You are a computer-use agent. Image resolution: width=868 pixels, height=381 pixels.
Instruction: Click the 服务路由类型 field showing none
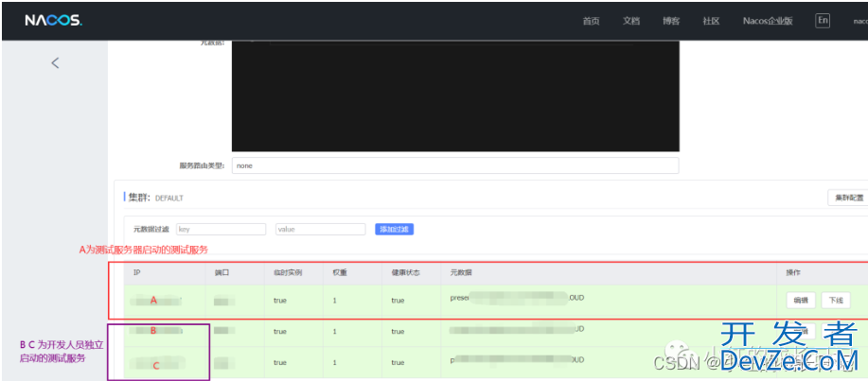click(x=455, y=165)
